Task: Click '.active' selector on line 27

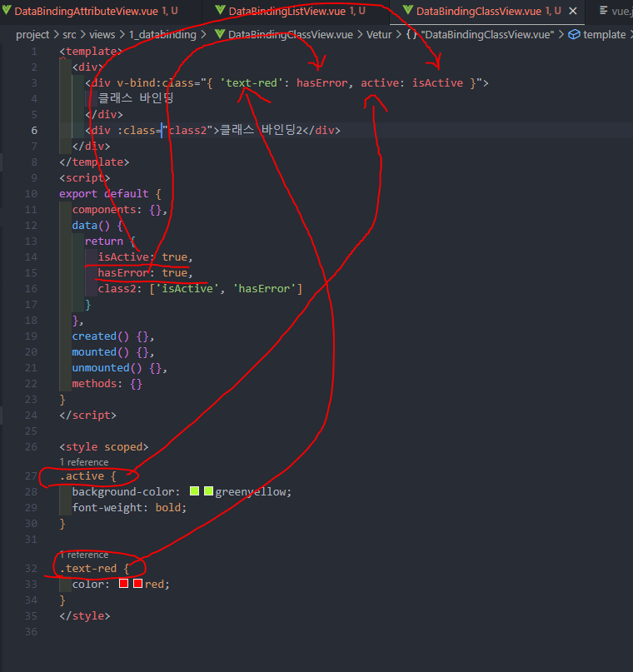Action: pyautogui.click(x=82, y=476)
